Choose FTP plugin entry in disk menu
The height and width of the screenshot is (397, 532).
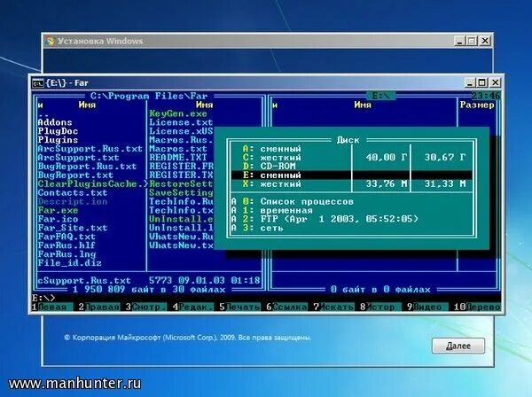tap(351, 219)
